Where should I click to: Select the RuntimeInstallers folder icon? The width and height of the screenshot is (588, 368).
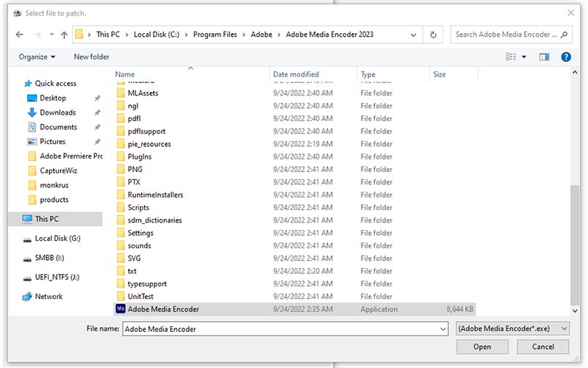121,195
